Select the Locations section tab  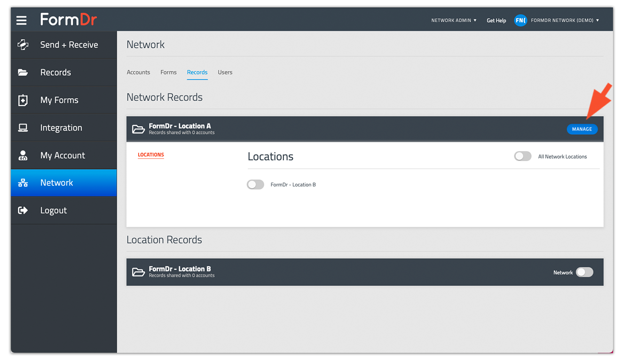[151, 155]
